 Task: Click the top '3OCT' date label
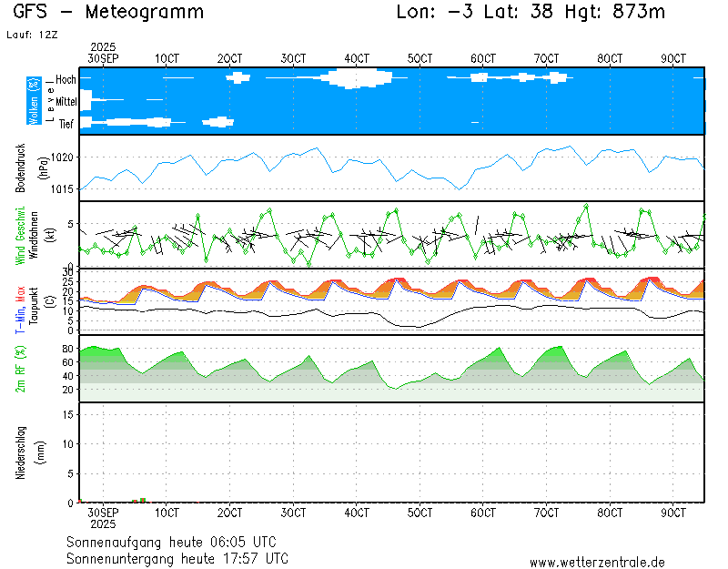pyautogui.click(x=293, y=59)
